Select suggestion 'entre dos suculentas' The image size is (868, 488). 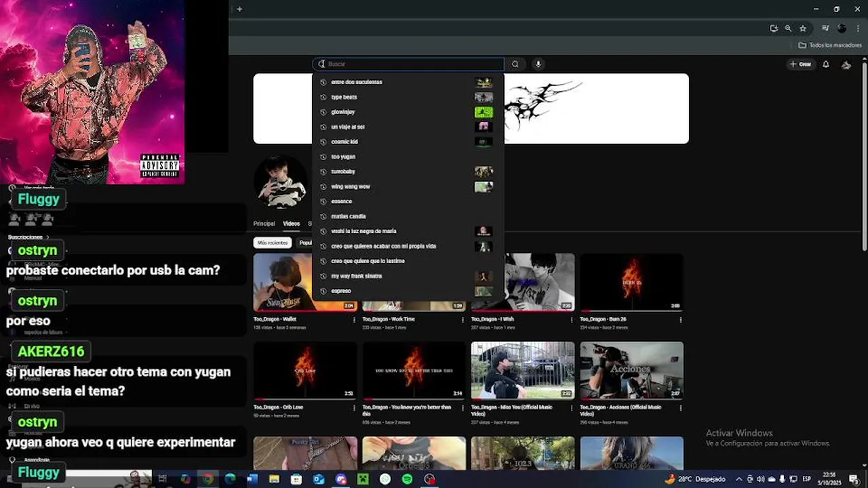pos(407,82)
